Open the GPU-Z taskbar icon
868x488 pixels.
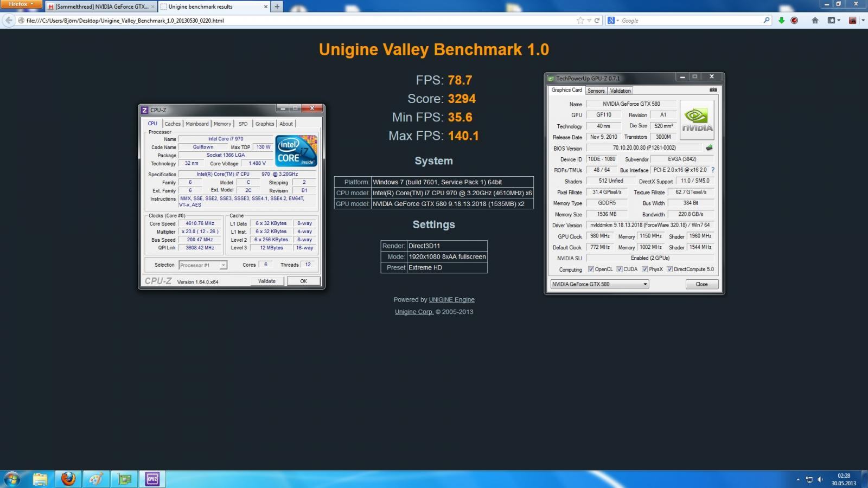tap(125, 479)
